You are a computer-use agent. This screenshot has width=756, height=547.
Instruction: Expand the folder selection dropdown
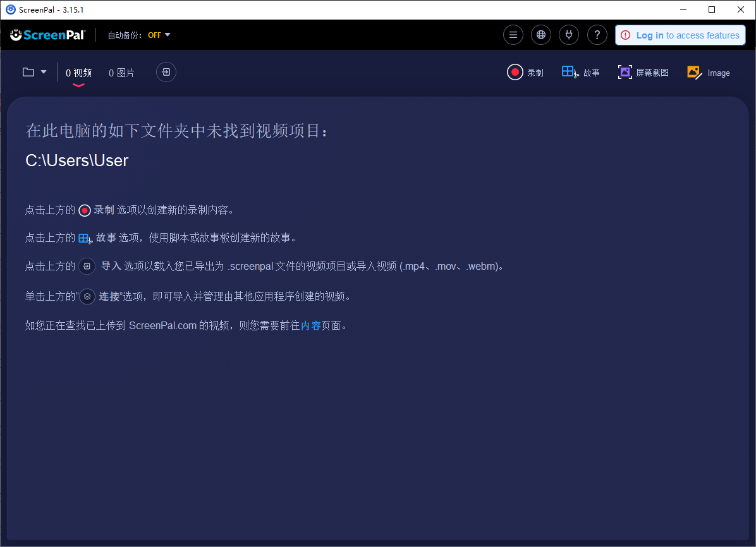(x=35, y=72)
